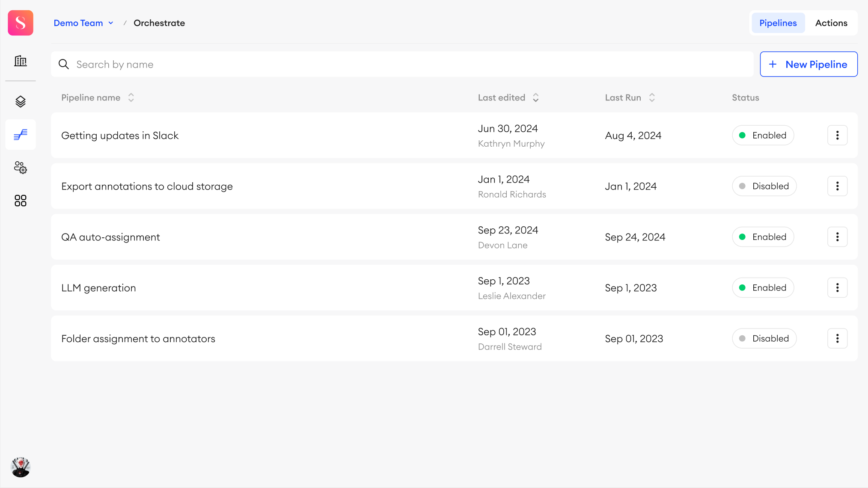Viewport: 868px width, 488px height.
Task: Click the analytics bar chart icon
Action: 20,61
